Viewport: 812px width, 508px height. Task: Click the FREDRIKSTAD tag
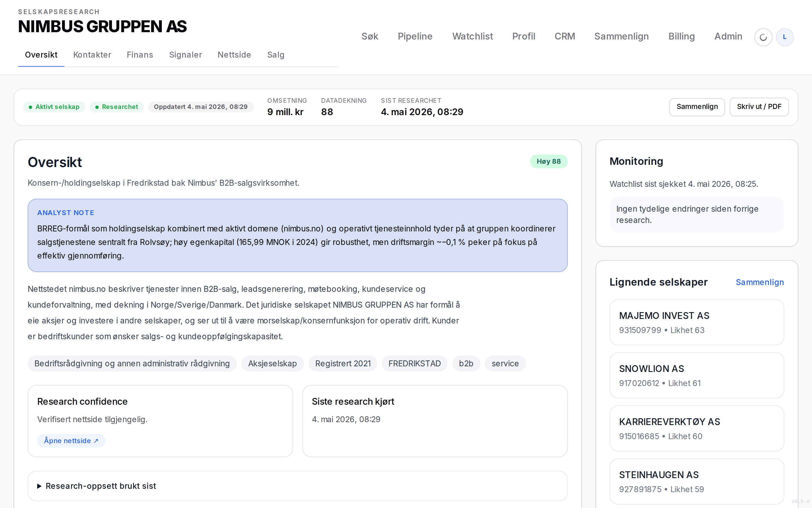tap(414, 364)
